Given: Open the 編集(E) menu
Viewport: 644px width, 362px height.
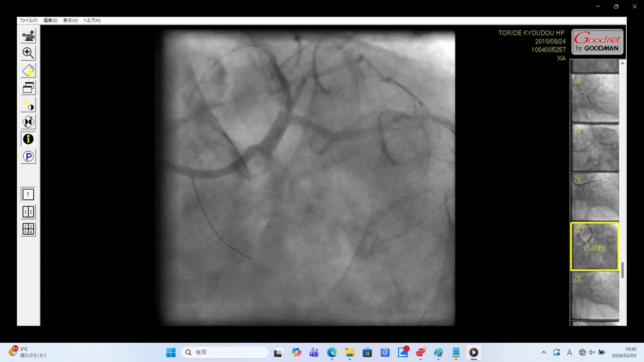Looking at the screenshot, I should (50, 21).
